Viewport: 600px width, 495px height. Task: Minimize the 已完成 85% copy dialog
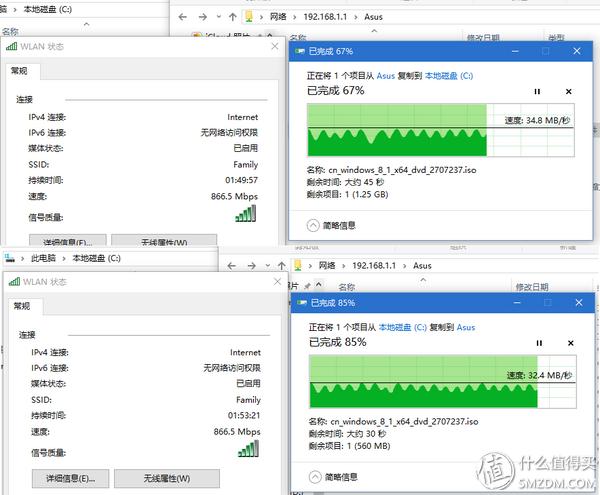(517, 303)
